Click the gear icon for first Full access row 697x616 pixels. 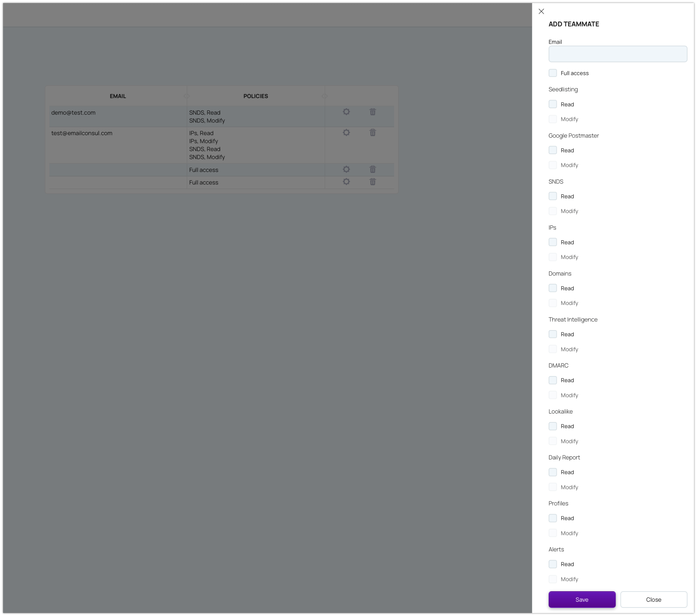(346, 169)
